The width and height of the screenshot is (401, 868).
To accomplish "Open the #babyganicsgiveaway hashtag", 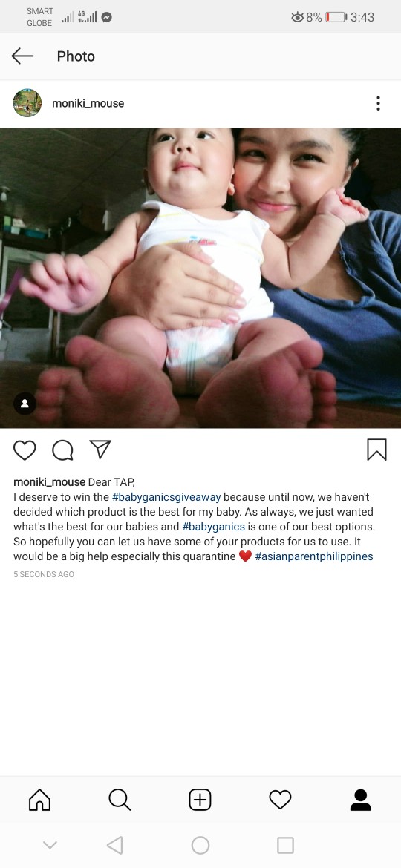I will (166, 497).
